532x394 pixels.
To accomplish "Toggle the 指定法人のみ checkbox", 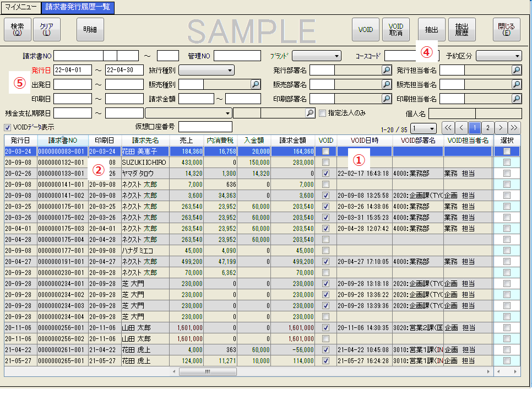I will [322, 113].
